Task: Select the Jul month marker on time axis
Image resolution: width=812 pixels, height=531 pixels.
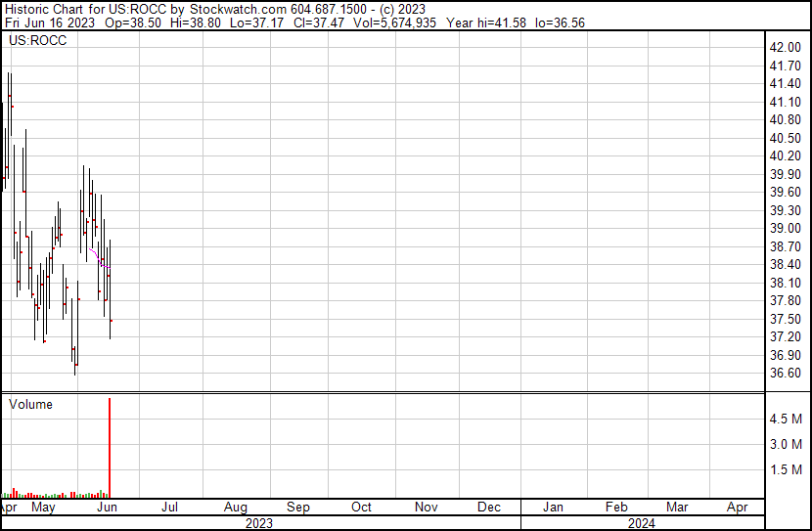Action: [x=169, y=508]
